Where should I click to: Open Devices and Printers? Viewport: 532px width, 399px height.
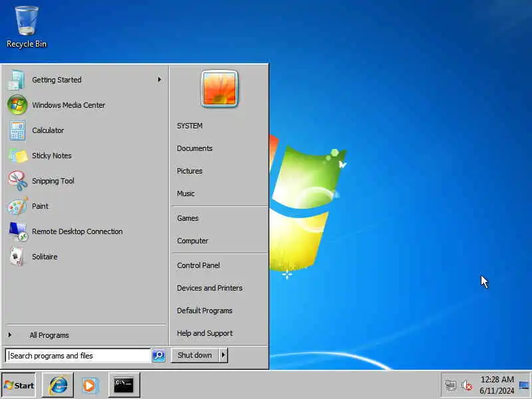(x=209, y=288)
